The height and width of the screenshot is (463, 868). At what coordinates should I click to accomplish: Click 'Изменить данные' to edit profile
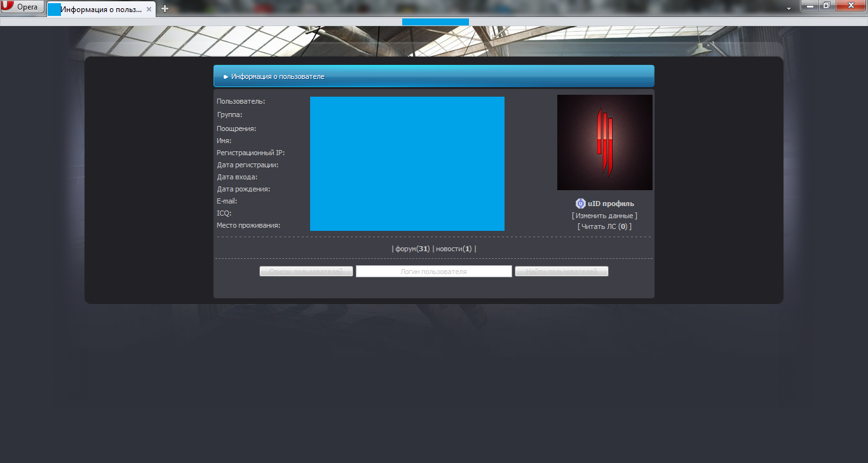point(604,216)
